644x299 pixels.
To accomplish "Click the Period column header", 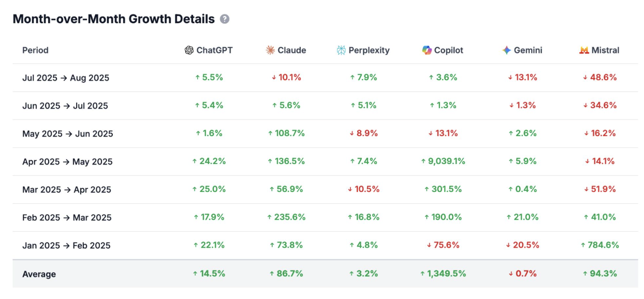I will coord(35,50).
